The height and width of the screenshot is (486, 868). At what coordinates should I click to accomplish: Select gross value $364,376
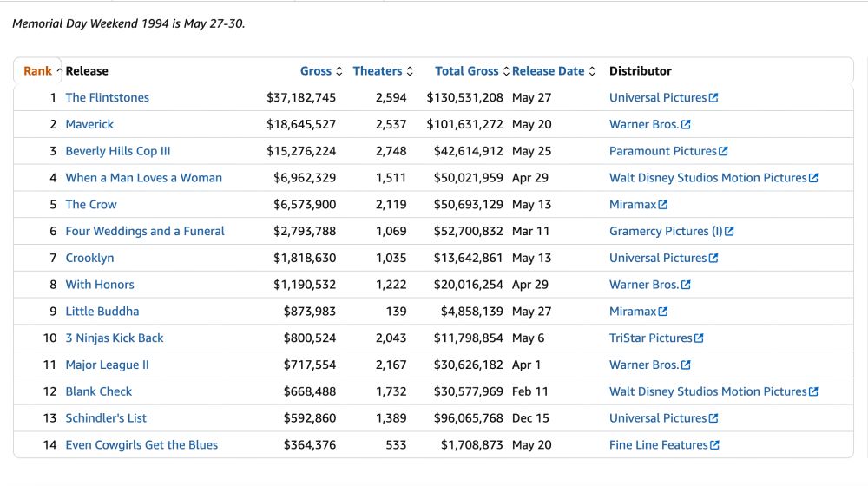point(310,444)
